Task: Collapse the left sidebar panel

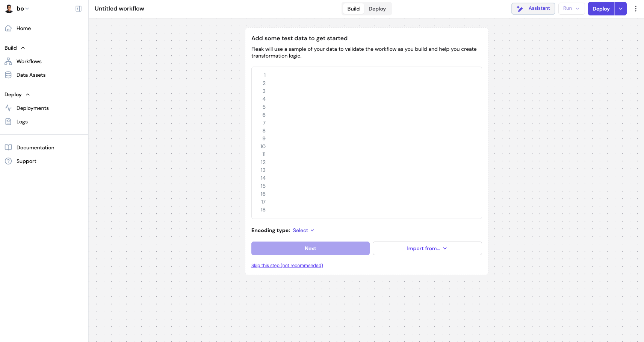Action: point(79,8)
